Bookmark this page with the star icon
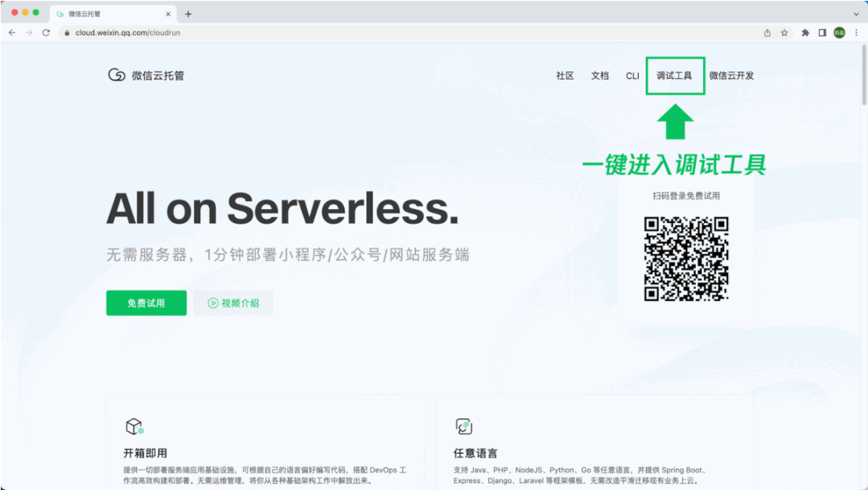The image size is (868, 490). pos(784,33)
